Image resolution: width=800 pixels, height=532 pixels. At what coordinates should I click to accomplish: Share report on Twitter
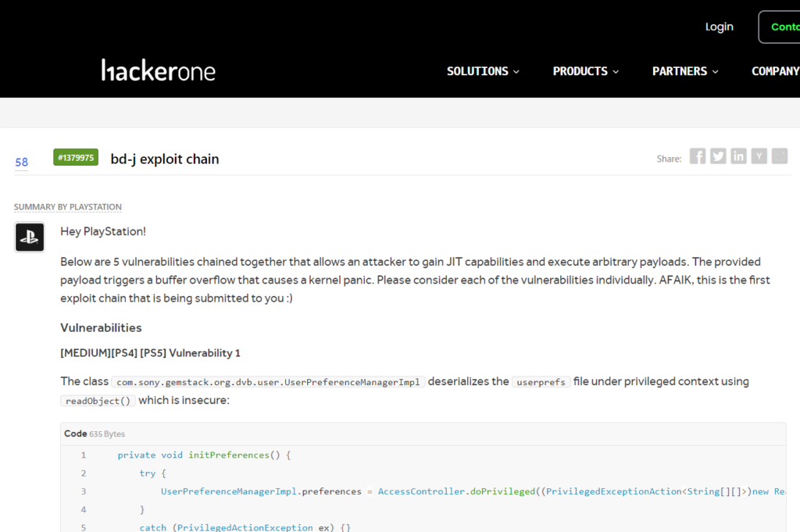pos(718,156)
